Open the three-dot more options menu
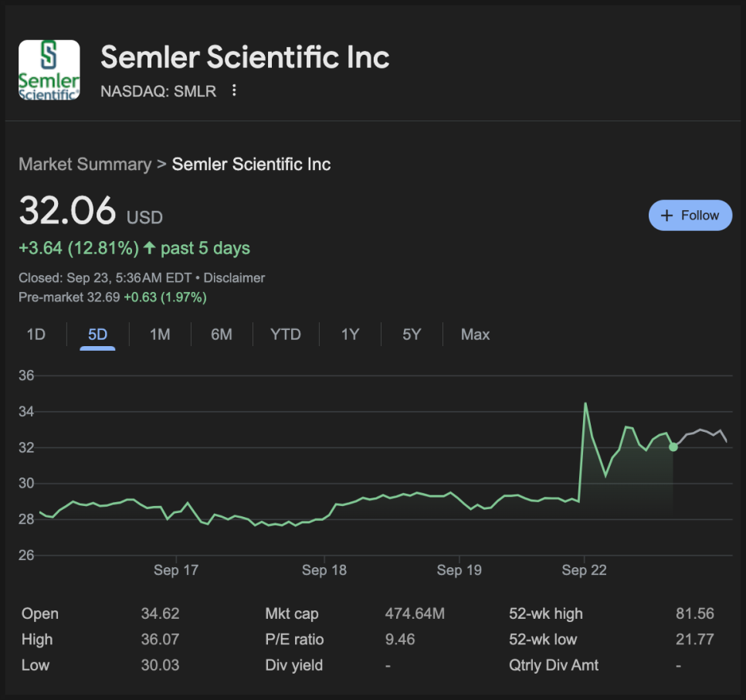This screenshot has width=746, height=700. (x=234, y=90)
